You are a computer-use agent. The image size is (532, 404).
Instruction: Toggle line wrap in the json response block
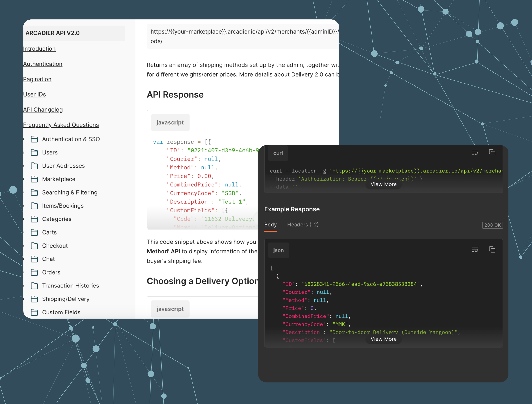[x=475, y=250]
